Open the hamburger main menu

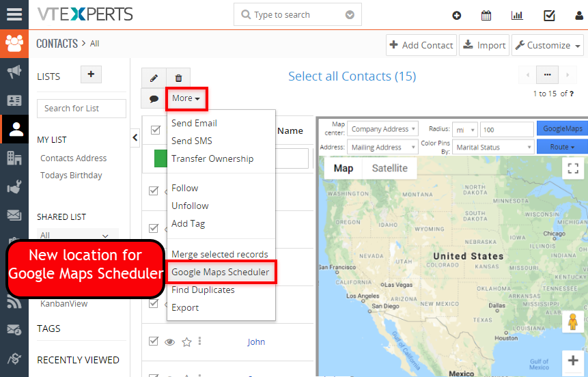[x=14, y=14]
